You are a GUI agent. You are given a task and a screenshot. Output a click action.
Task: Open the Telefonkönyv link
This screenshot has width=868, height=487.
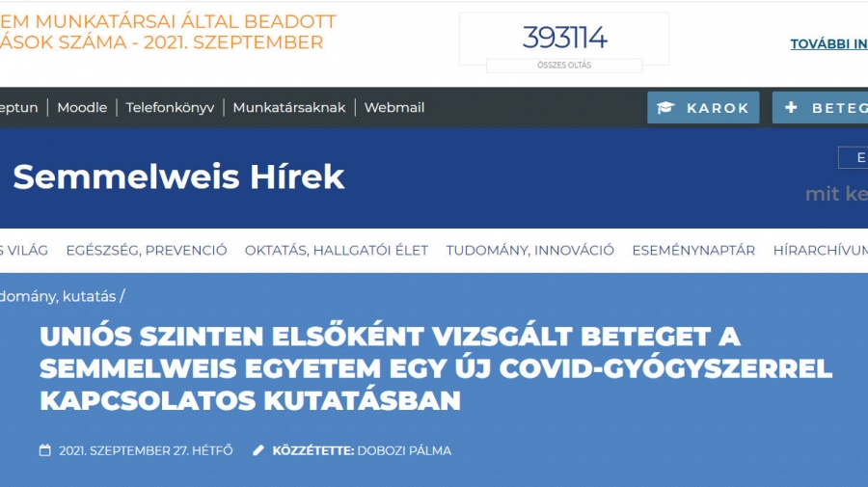click(x=170, y=107)
